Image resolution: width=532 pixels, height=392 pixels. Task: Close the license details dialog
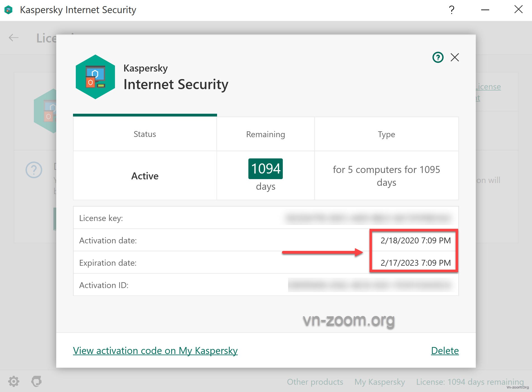click(455, 58)
